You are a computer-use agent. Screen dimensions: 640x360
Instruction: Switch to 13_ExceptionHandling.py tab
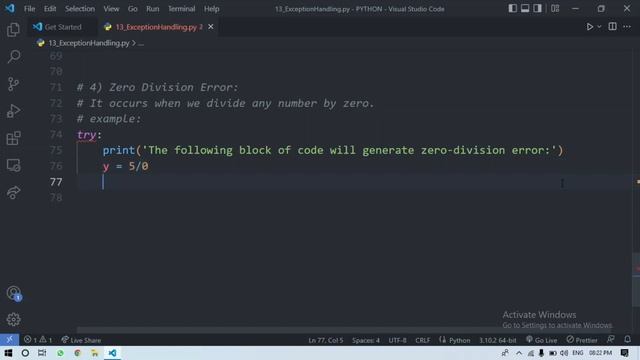coord(156,27)
